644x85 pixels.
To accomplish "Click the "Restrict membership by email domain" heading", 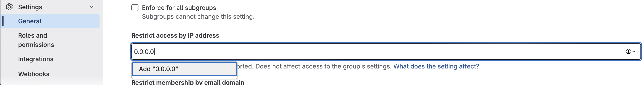I will tap(188, 82).
